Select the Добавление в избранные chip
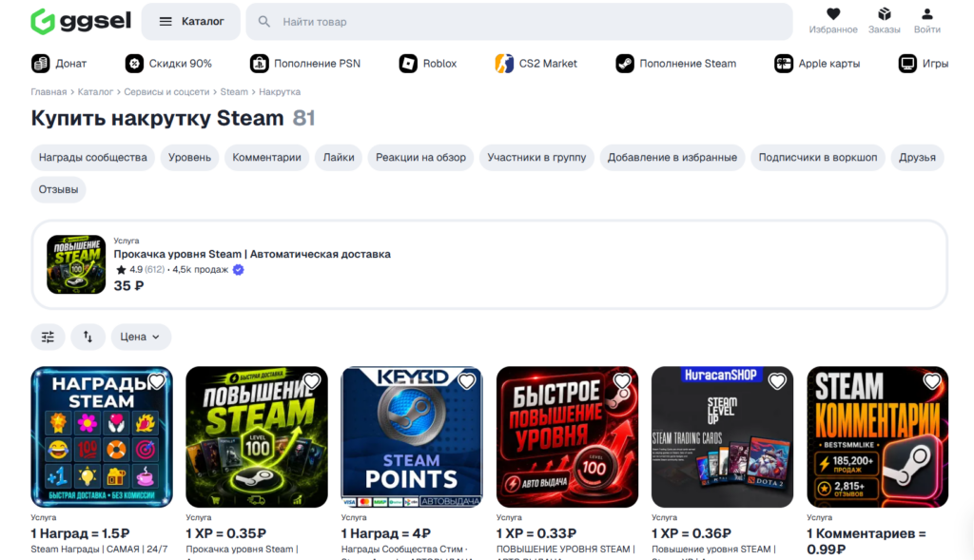The height and width of the screenshot is (560, 974). point(672,158)
